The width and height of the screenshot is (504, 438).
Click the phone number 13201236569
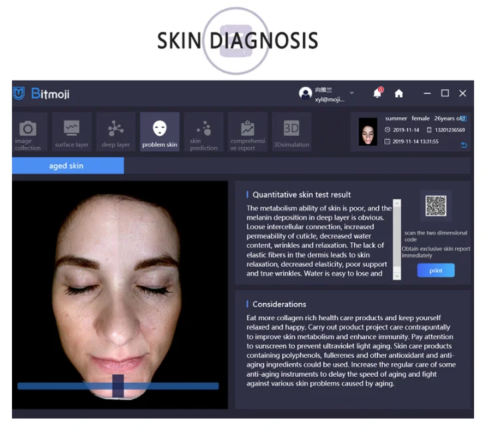point(449,130)
